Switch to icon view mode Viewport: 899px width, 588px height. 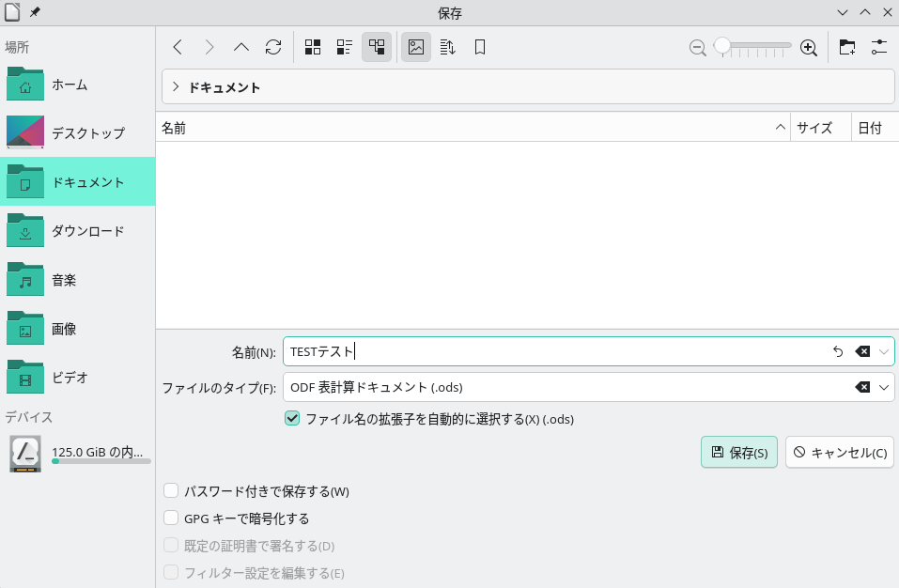313,47
